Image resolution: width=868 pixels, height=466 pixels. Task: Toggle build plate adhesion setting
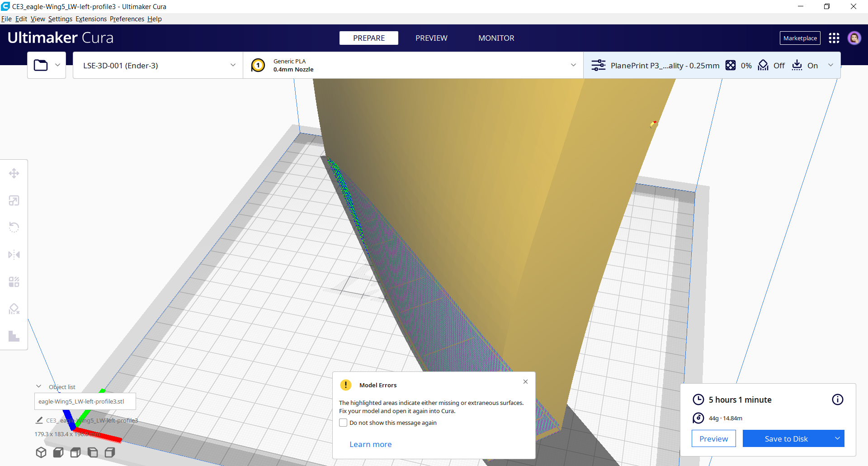click(797, 65)
